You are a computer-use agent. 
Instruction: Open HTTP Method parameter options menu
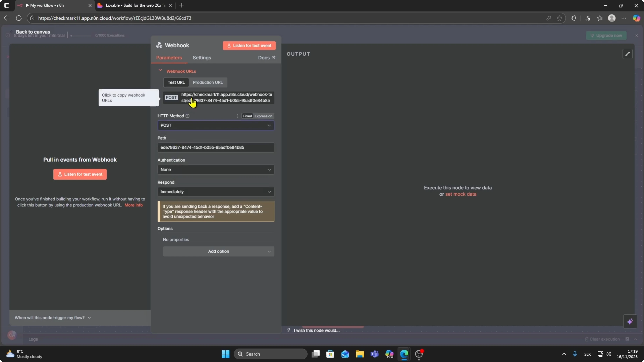(x=237, y=116)
